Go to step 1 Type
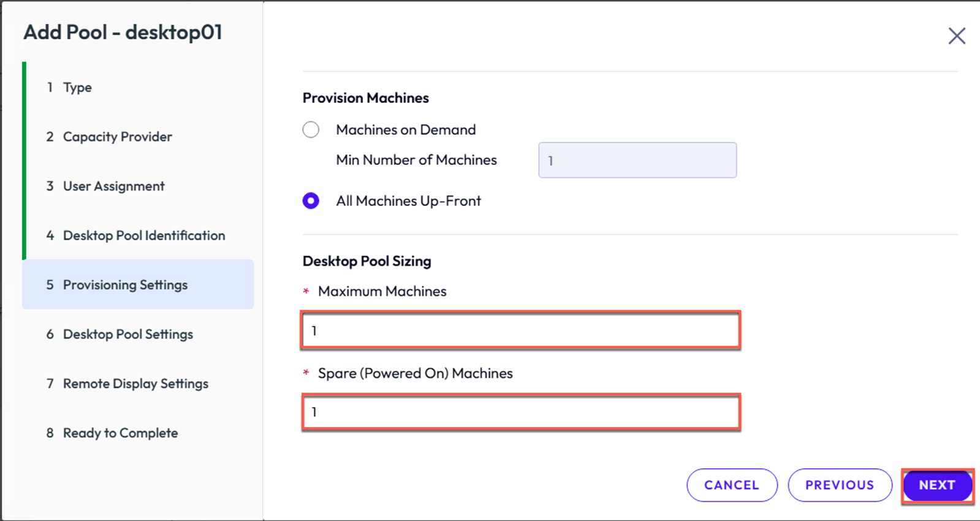The image size is (980, 521). tap(69, 88)
